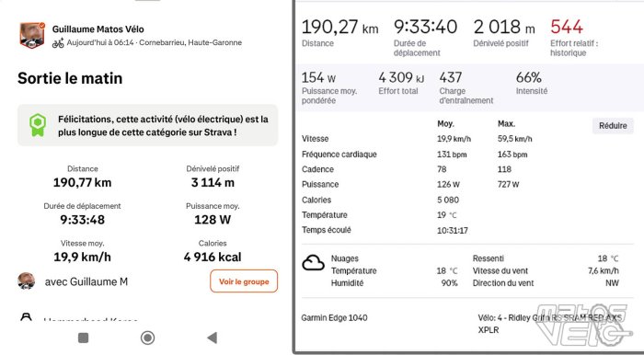644x355 pixels.
Task: Open Guillaume Matos Vélo profile avatar
Action: (32, 35)
